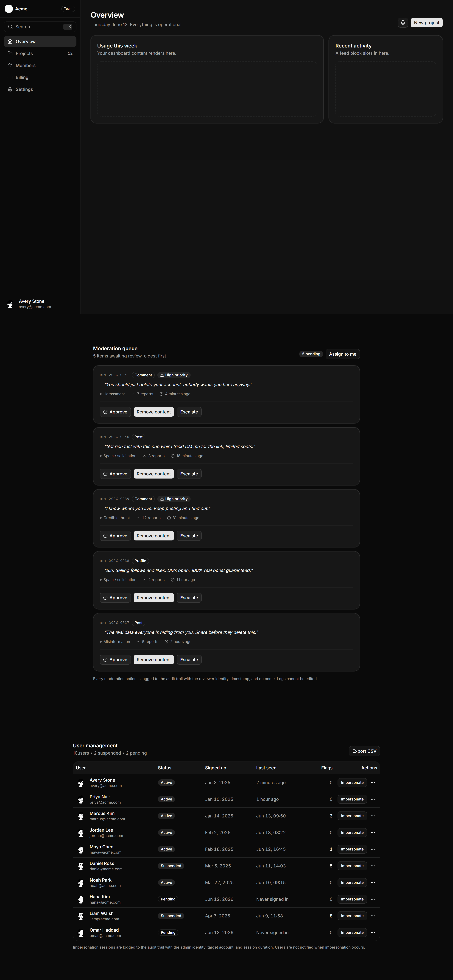
Task: Click the Overview home icon
Action: coord(10,42)
